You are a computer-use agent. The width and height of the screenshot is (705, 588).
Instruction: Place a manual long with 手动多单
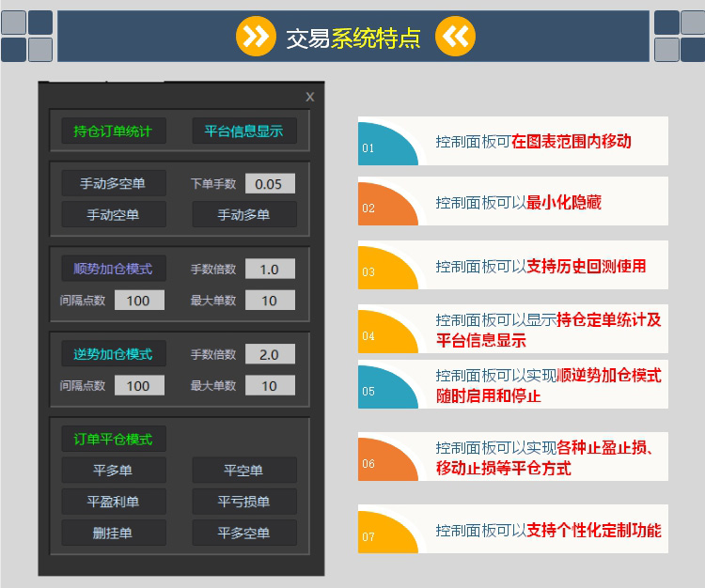click(x=244, y=214)
